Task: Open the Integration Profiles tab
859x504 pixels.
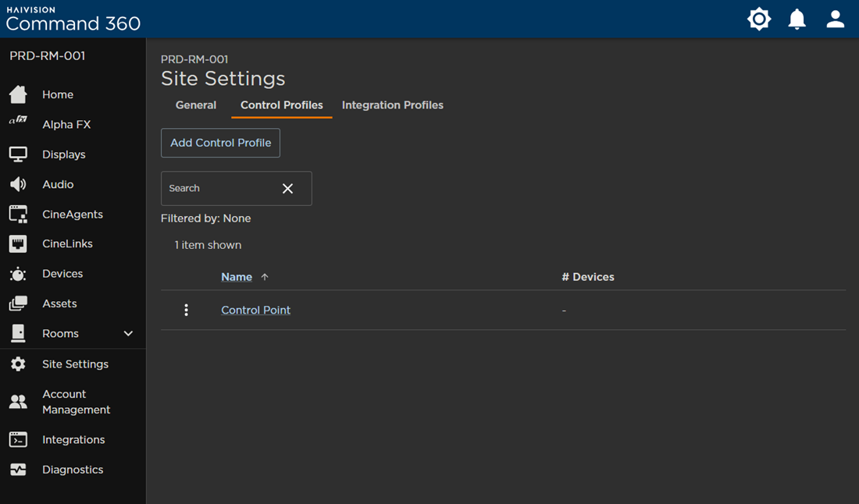Action: [393, 105]
